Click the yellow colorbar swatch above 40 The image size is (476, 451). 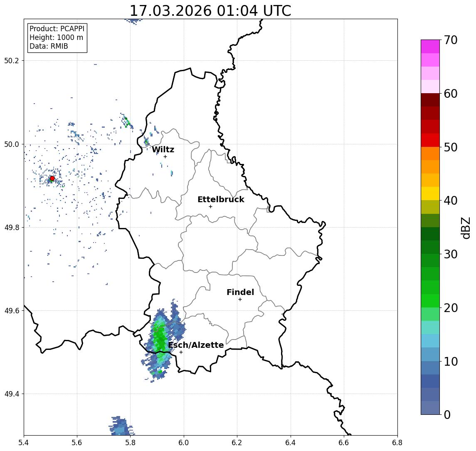(x=430, y=193)
